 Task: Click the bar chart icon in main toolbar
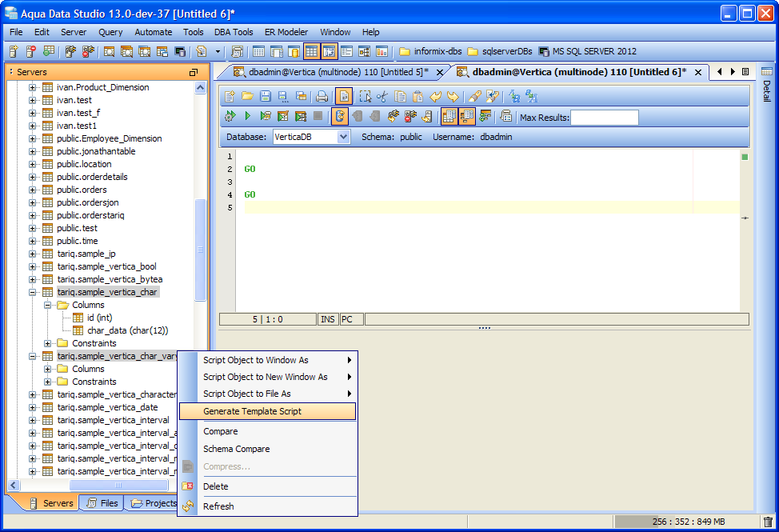pos(382,51)
